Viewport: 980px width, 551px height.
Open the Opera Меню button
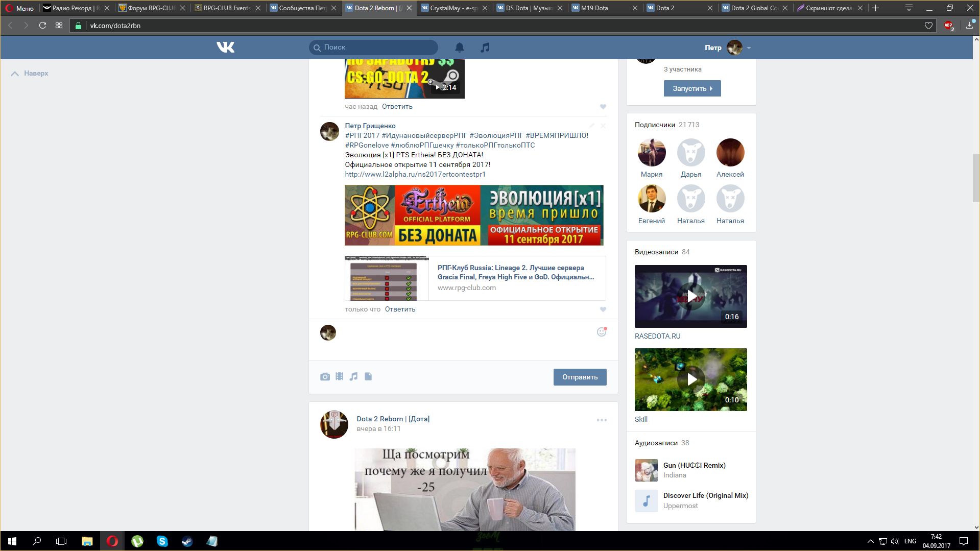(19, 8)
